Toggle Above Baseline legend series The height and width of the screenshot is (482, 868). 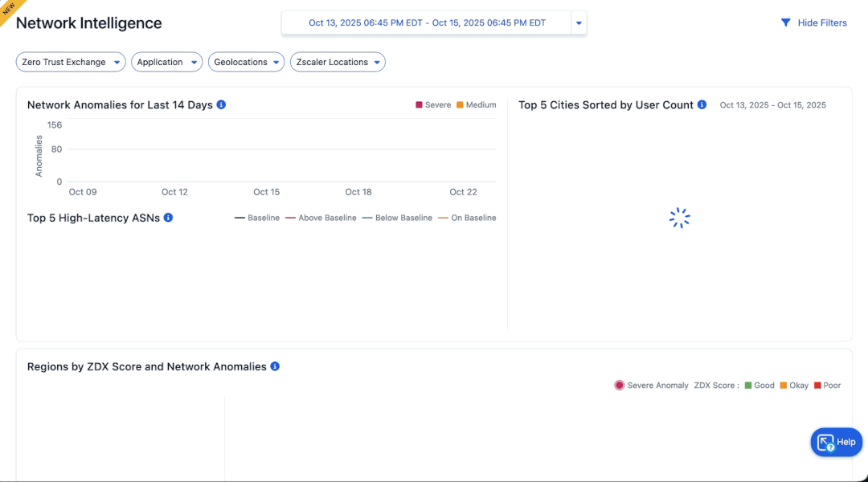(x=321, y=218)
